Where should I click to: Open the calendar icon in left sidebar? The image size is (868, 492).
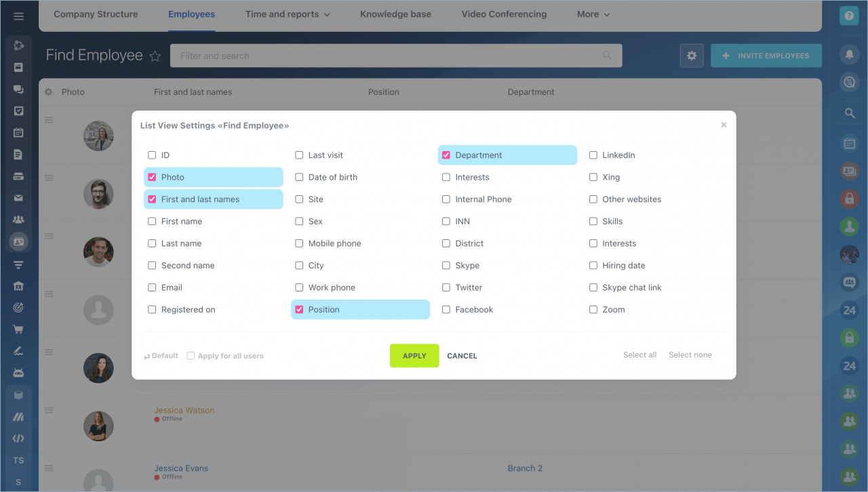click(x=18, y=133)
